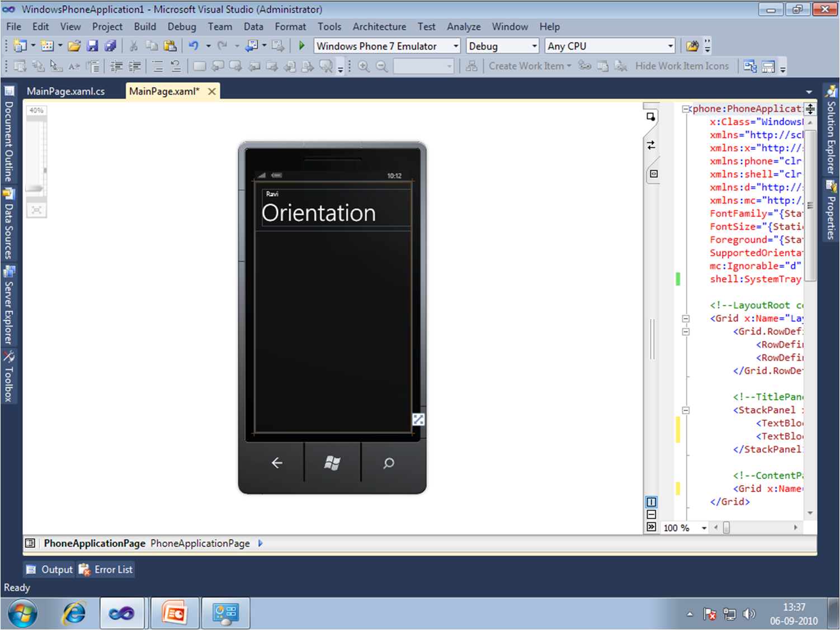Click the Document Outline icon in the tag navigator
Image resolution: width=840 pixels, height=630 pixels.
[x=30, y=543]
